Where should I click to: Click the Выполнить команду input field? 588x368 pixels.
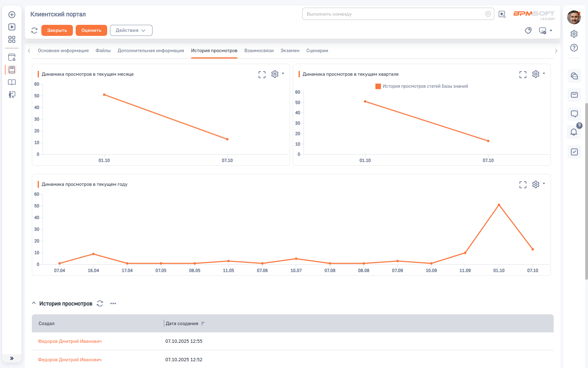coord(395,14)
